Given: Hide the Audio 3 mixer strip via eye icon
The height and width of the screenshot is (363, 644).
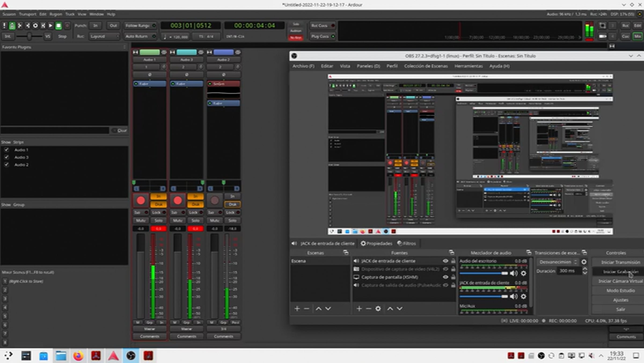Looking at the screenshot, I should 201,52.
